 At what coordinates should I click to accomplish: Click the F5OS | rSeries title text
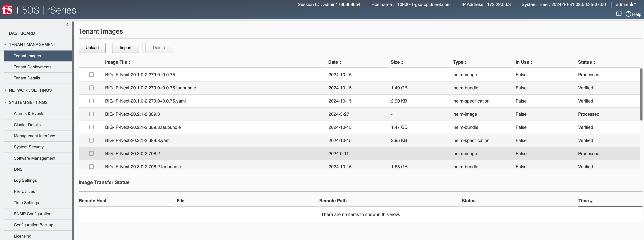coord(46,10)
